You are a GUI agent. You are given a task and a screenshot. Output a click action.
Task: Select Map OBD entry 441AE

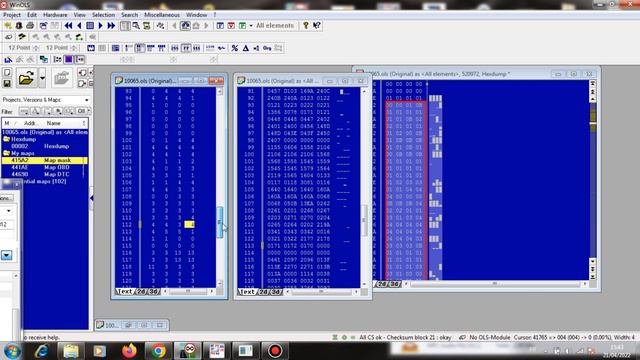coord(44,167)
